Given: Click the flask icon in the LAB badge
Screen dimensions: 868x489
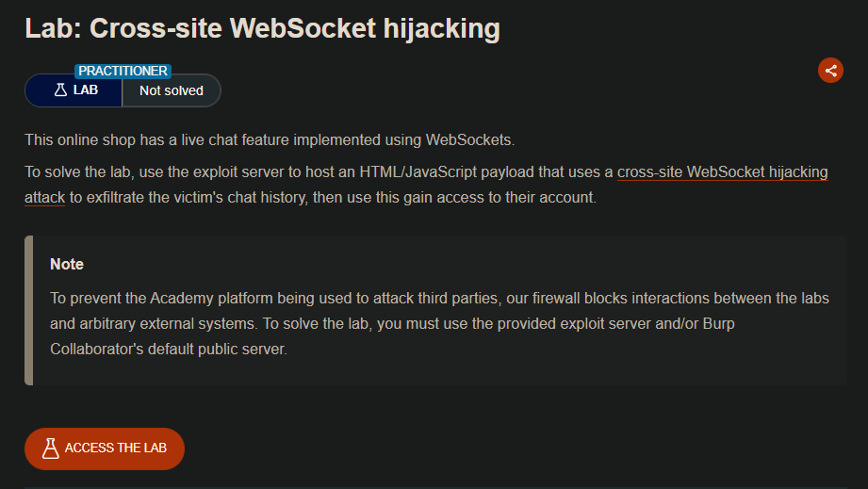Looking at the screenshot, I should click(x=60, y=90).
